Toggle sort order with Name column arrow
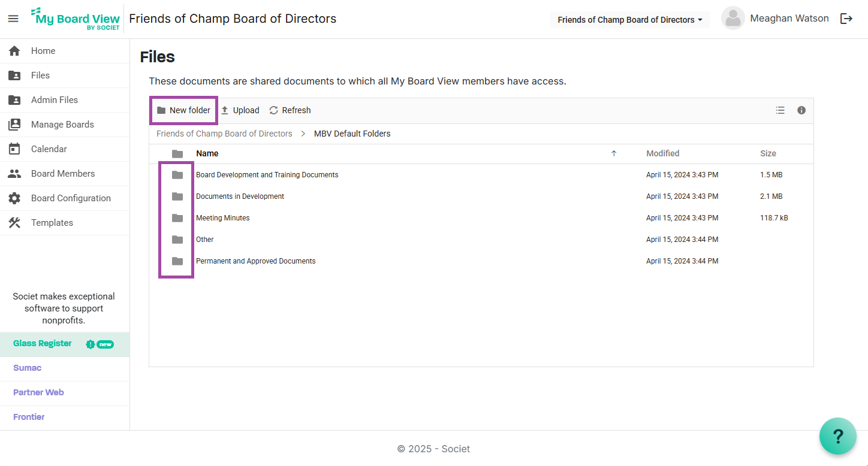868x466 pixels. click(613, 153)
